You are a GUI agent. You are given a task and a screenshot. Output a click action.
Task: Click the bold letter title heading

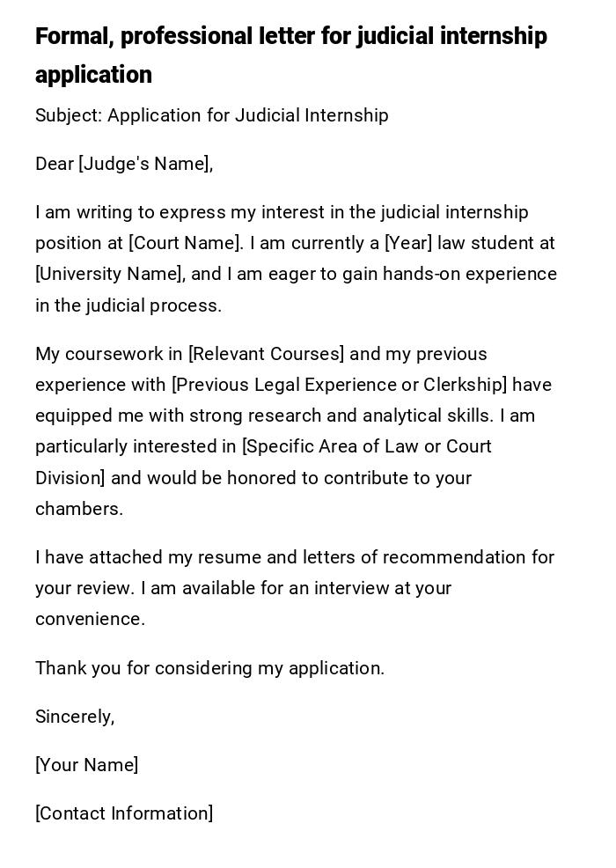point(290,37)
